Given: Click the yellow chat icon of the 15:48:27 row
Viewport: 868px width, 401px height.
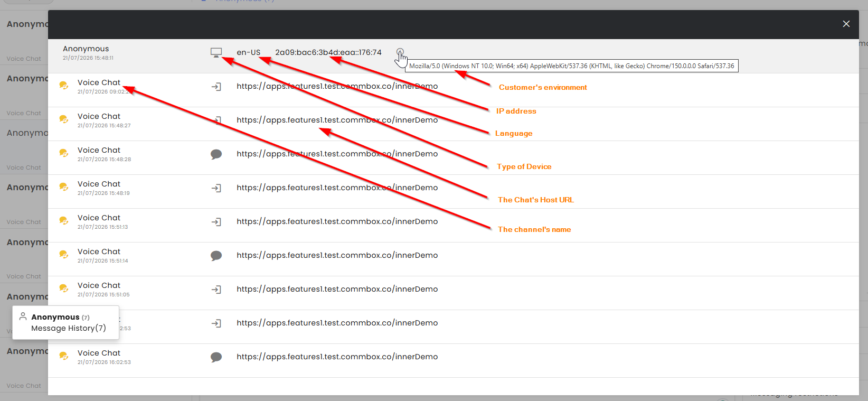Looking at the screenshot, I should click(x=64, y=119).
